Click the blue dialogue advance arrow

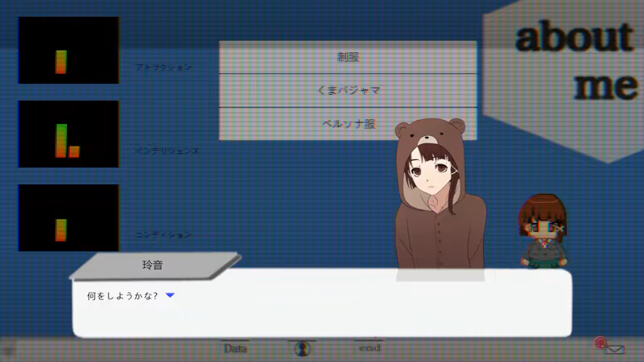[x=170, y=296]
